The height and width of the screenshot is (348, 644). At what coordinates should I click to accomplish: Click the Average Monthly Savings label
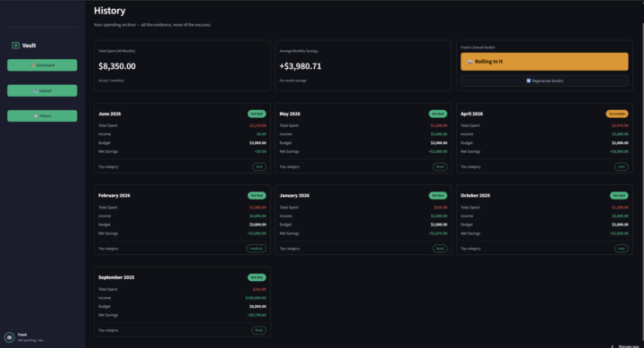pyautogui.click(x=299, y=51)
